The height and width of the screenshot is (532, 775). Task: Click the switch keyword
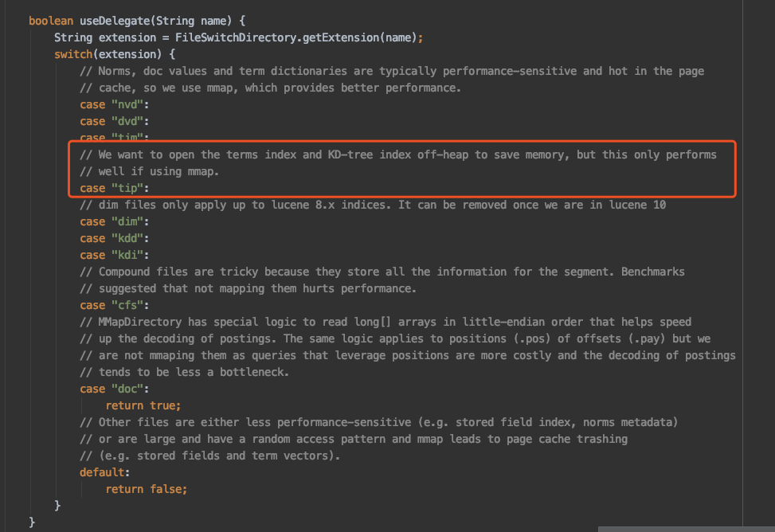tap(73, 54)
